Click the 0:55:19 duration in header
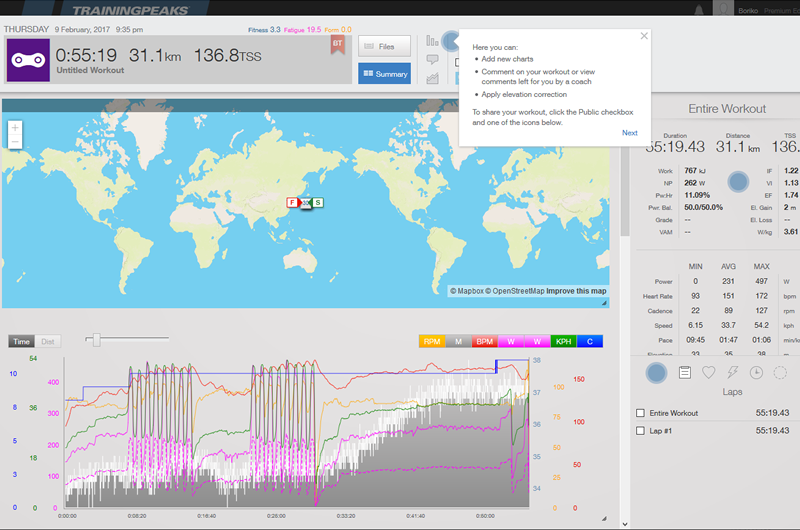This screenshot has width=800, height=530. click(x=86, y=55)
